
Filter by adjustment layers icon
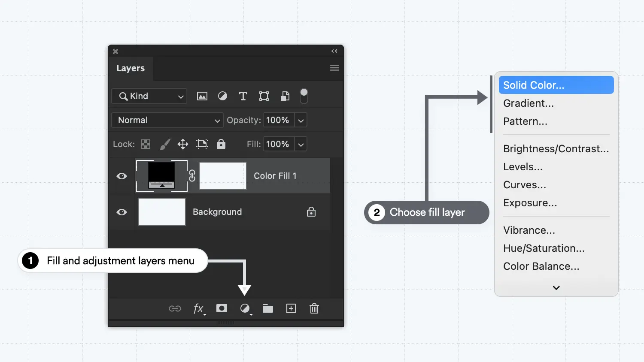[x=222, y=96]
